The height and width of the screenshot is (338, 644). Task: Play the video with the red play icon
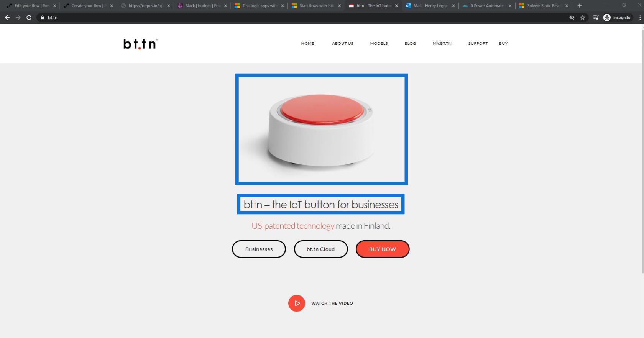(297, 303)
